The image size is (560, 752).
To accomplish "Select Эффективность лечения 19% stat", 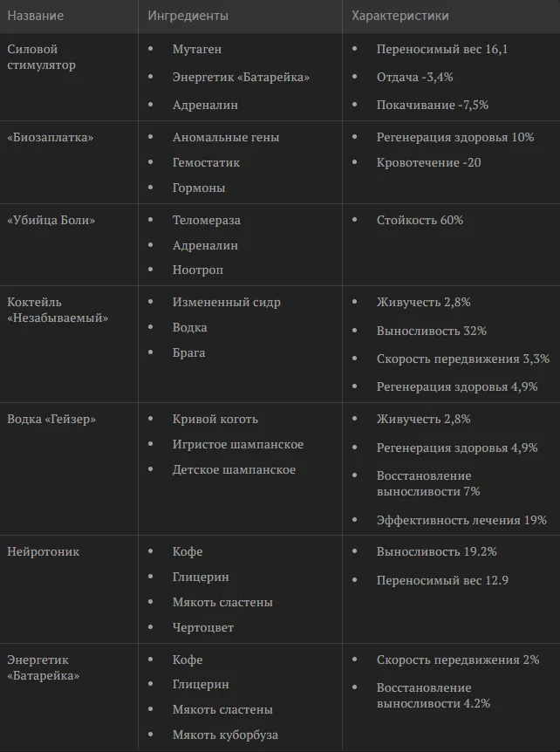I will tap(461, 520).
